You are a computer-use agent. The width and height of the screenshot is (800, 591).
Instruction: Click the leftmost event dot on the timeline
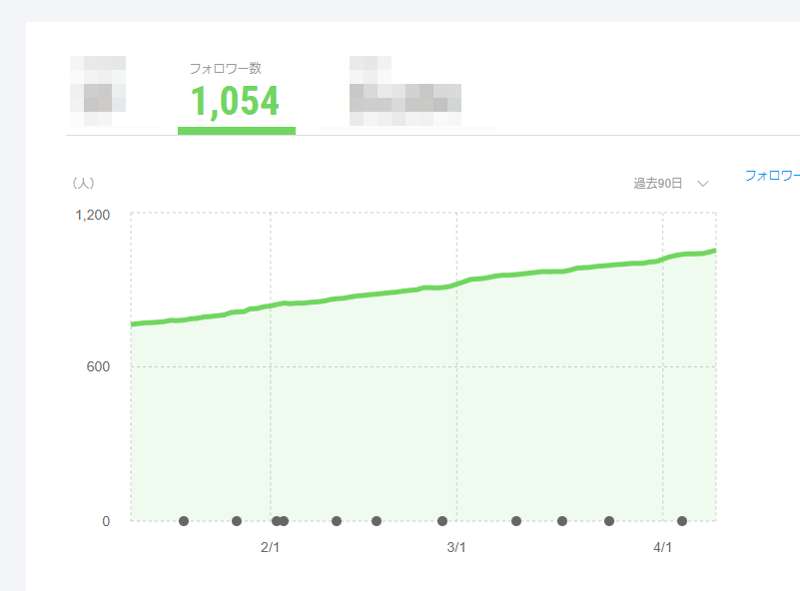coord(184,521)
